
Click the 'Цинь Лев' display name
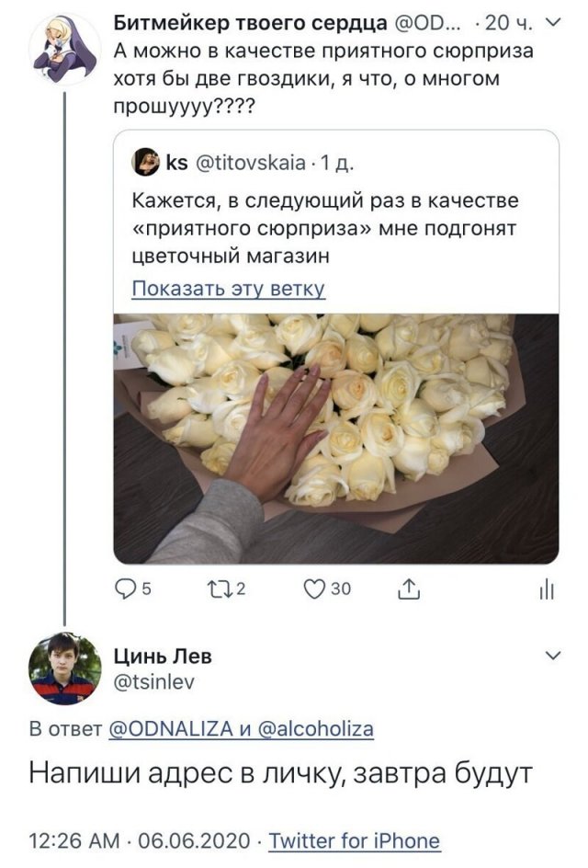(x=162, y=657)
